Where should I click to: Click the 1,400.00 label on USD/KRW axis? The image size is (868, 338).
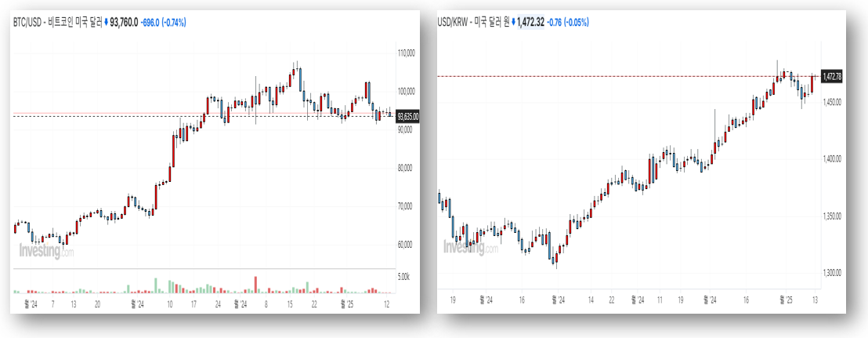(x=831, y=158)
